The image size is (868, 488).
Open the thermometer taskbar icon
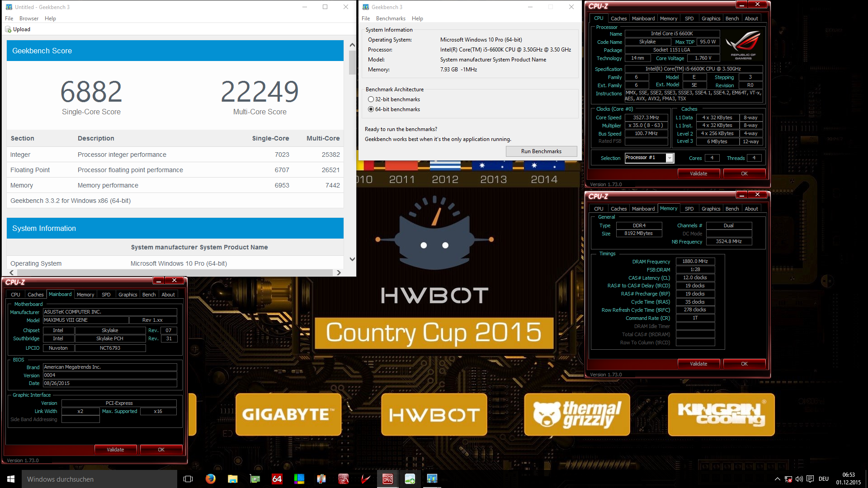[x=321, y=479]
